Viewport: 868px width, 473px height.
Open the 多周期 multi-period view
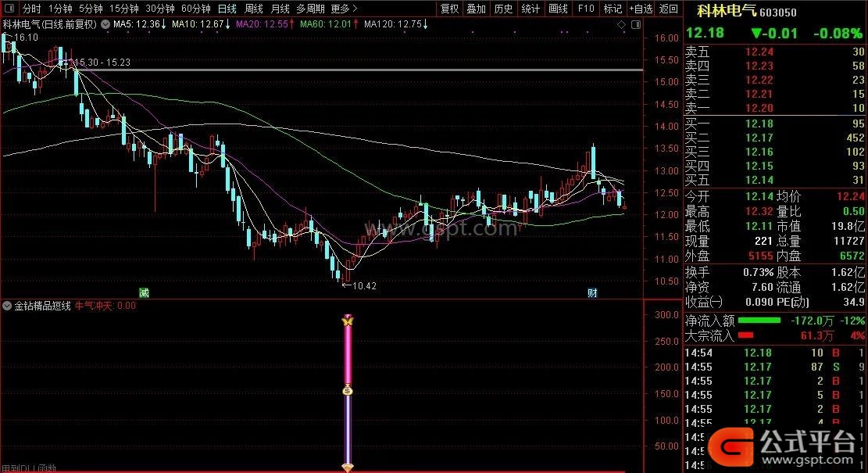[x=310, y=9]
